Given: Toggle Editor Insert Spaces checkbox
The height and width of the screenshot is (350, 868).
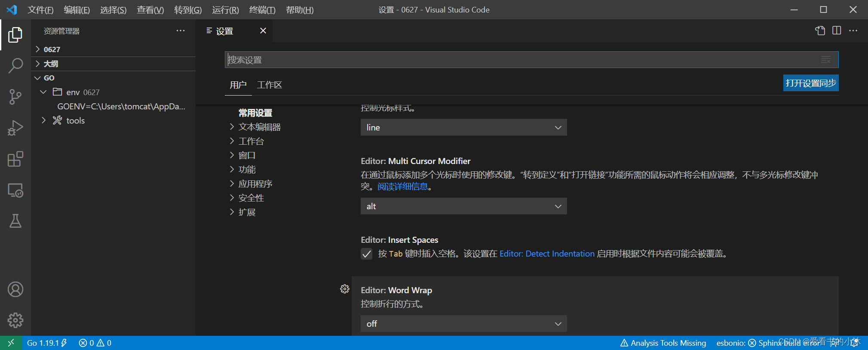Looking at the screenshot, I should pyautogui.click(x=366, y=254).
